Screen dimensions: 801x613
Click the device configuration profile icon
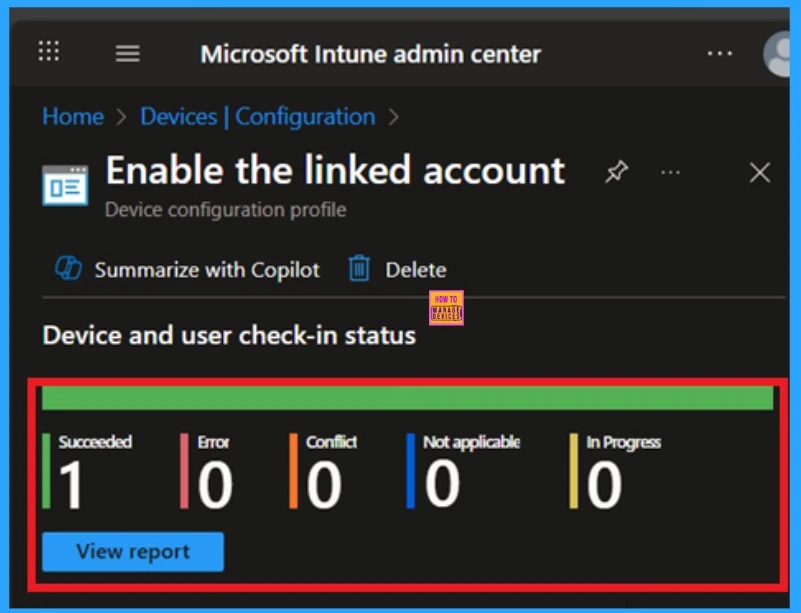tap(65, 185)
